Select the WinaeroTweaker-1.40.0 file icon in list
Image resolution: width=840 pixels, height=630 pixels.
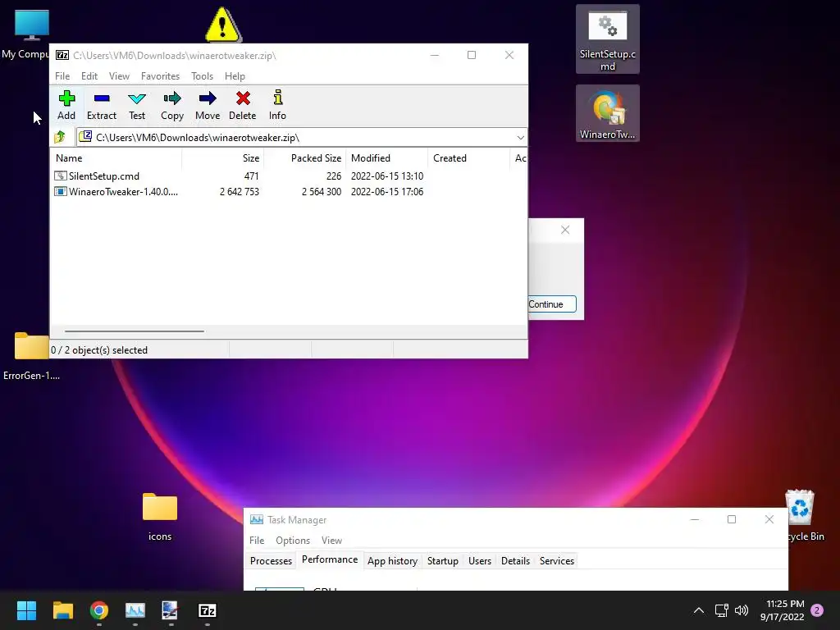point(60,191)
